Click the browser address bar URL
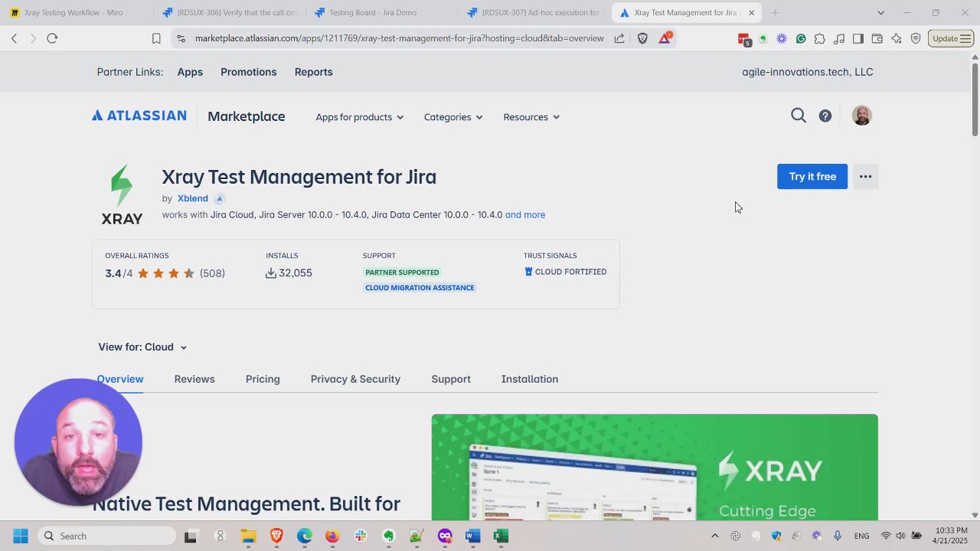980x551 pixels. point(399,38)
